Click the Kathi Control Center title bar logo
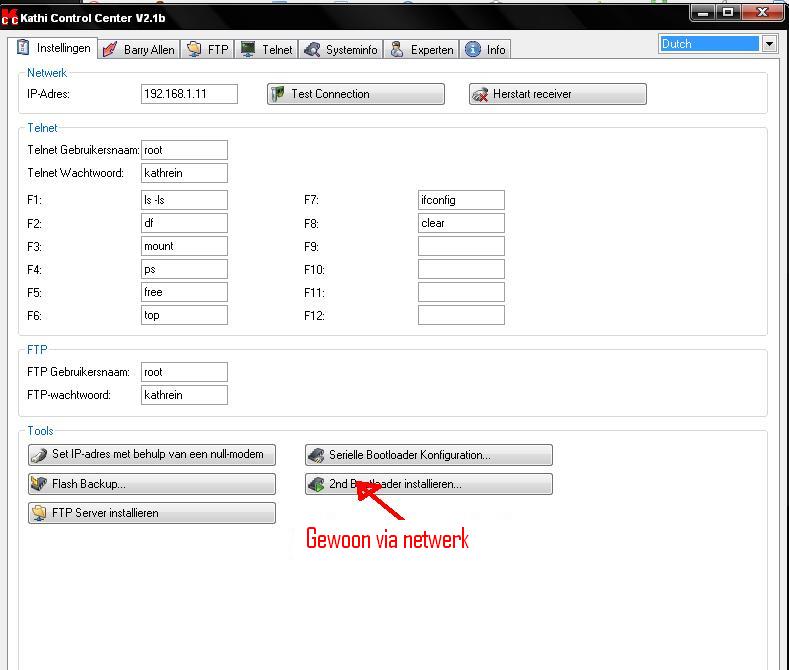Image resolution: width=789 pixels, height=670 pixels. coord(10,17)
